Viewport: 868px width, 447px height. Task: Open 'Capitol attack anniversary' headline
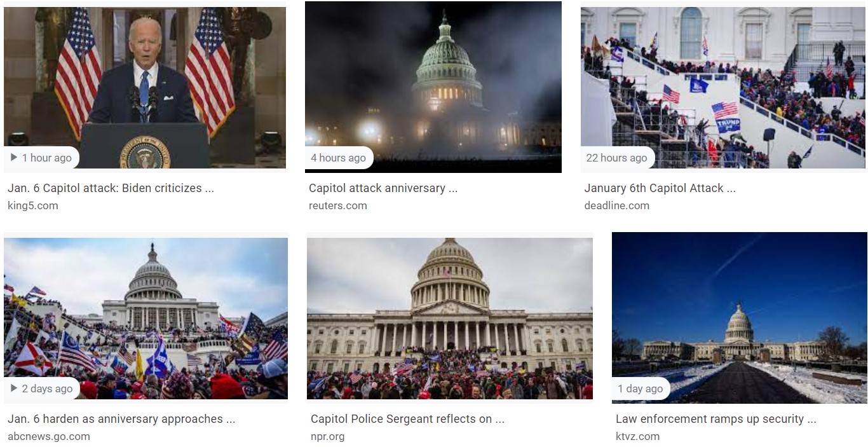click(383, 188)
